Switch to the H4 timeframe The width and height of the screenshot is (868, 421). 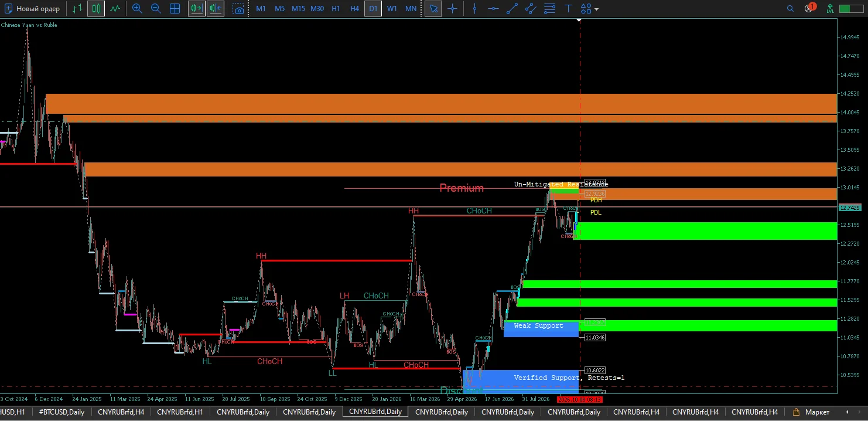[x=354, y=9]
